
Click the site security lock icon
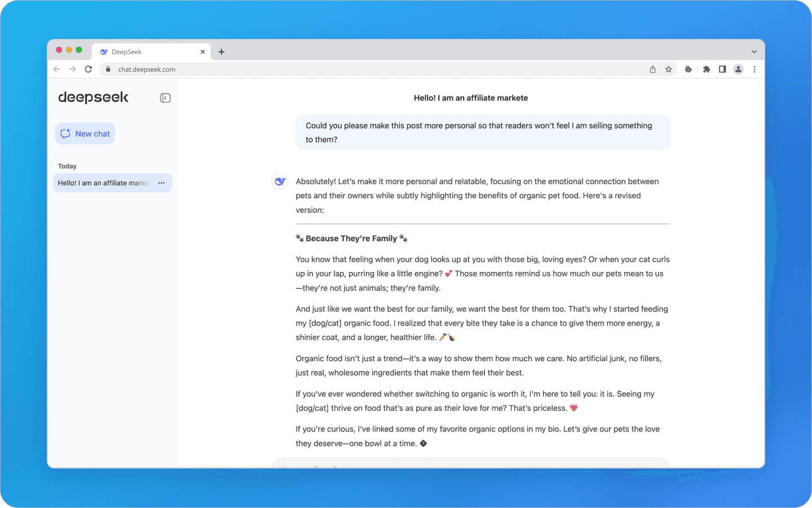click(108, 69)
